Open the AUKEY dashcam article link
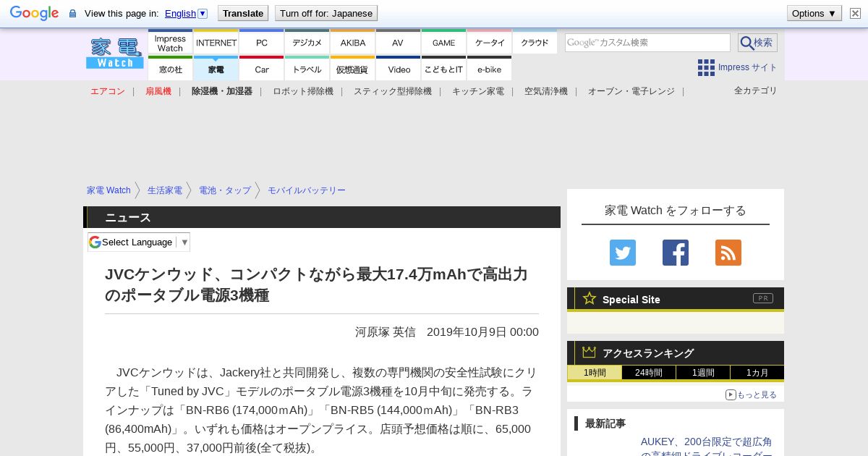 (x=707, y=448)
